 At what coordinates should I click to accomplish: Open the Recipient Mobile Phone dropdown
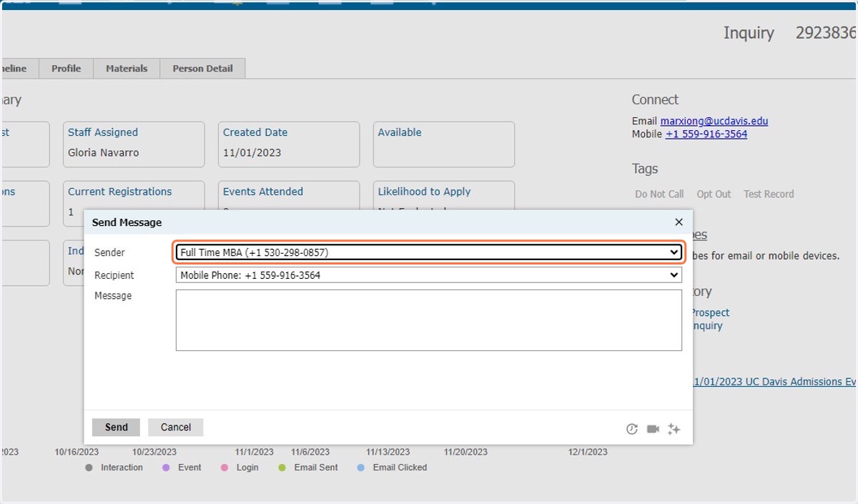point(429,275)
